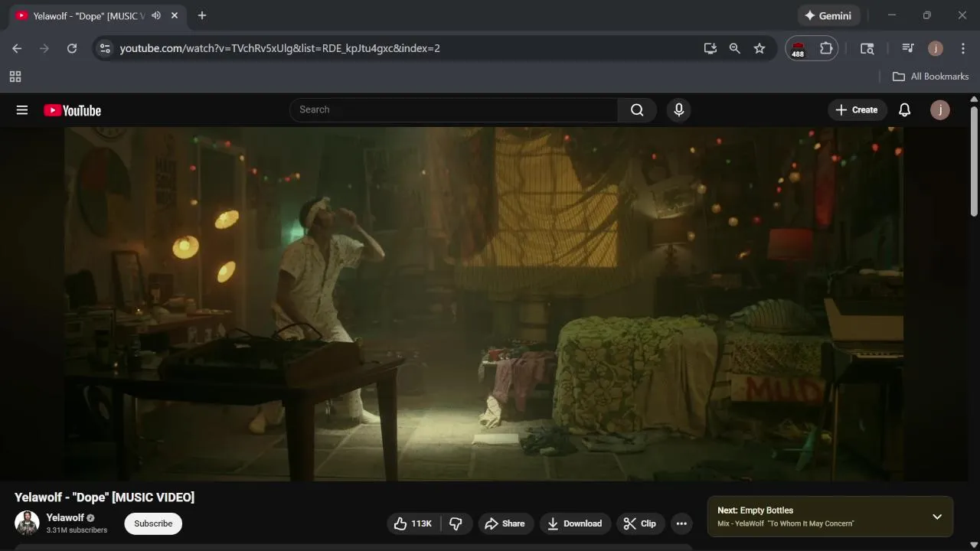Download the video

575,523
